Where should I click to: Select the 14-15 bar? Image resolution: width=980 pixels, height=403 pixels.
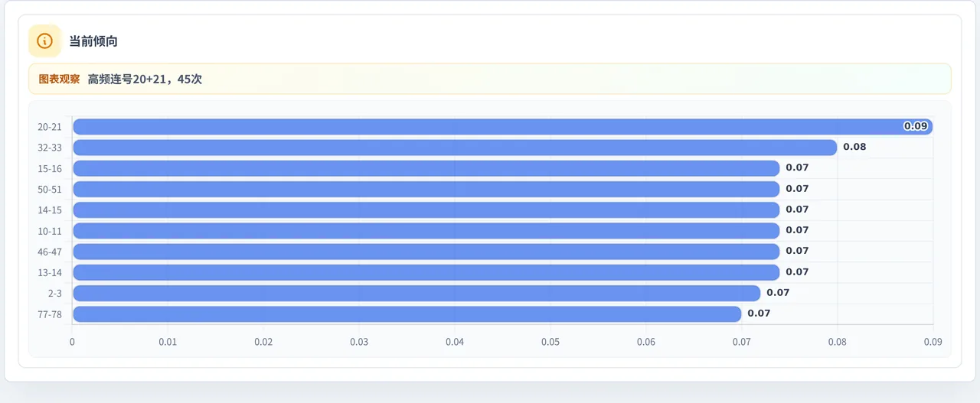(x=426, y=210)
